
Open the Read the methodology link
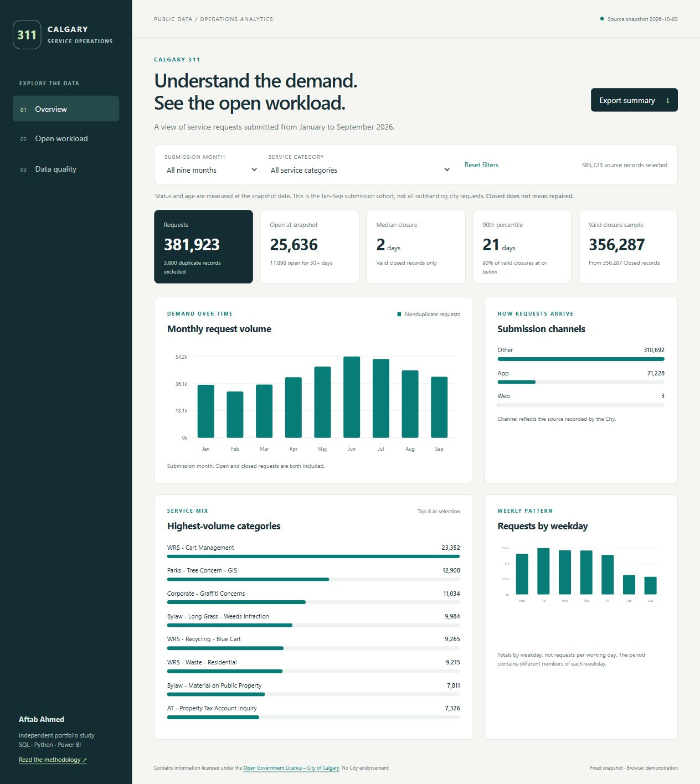coord(53,760)
